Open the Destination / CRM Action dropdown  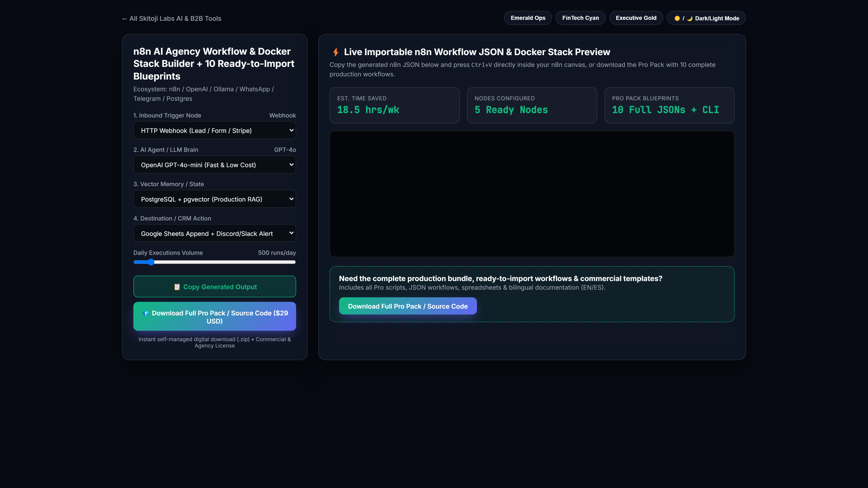215,233
